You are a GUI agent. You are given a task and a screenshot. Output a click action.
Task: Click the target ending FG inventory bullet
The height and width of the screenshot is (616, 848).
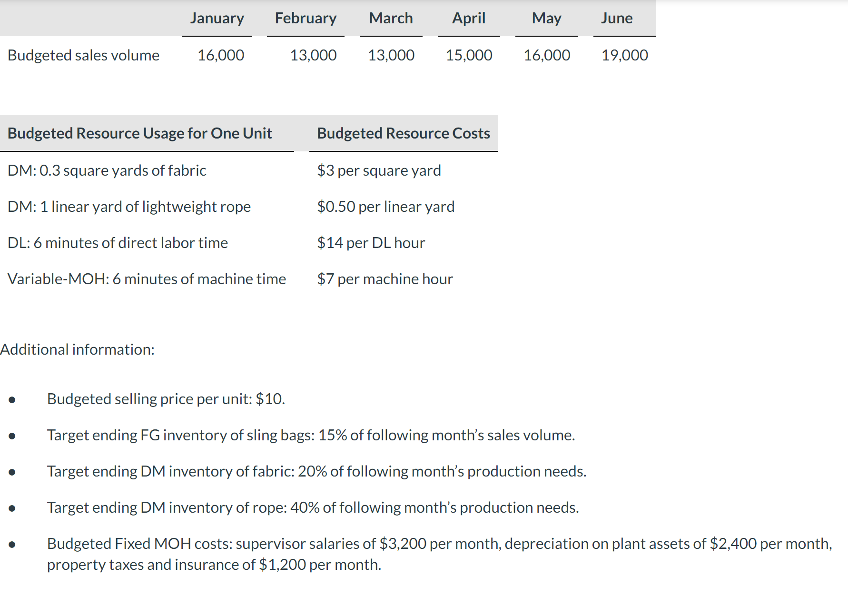click(x=311, y=435)
